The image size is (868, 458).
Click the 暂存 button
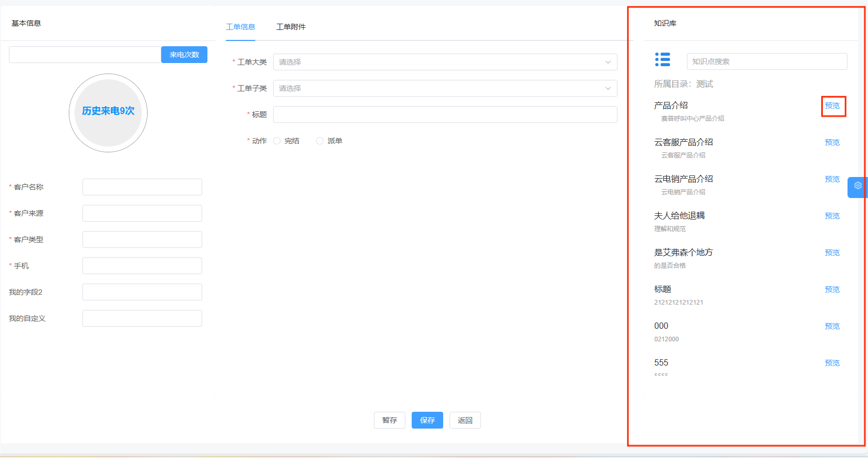pyautogui.click(x=390, y=420)
